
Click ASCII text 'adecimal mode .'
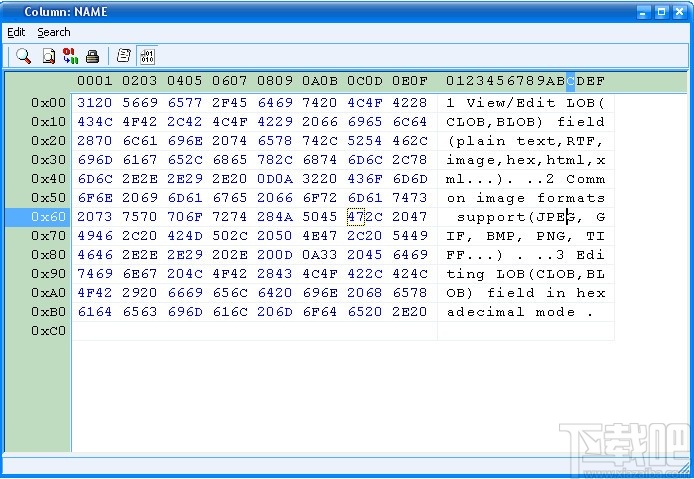[x=520, y=313]
